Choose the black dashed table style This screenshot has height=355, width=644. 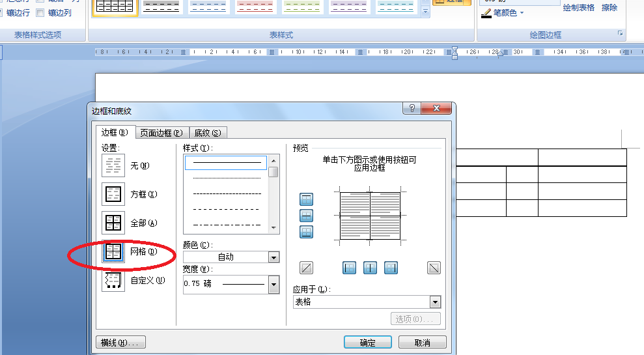point(161,6)
